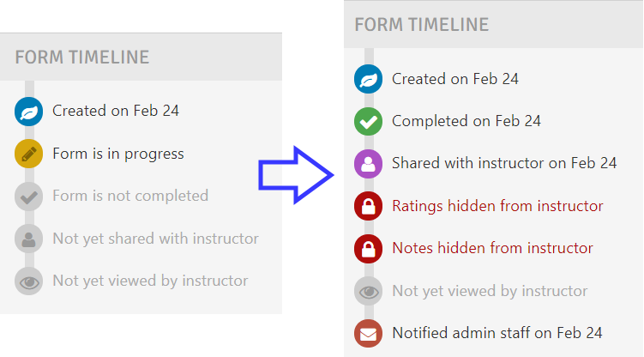Click the gray eye icon in right timeline
644x357 pixels.
(x=369, y=291)
